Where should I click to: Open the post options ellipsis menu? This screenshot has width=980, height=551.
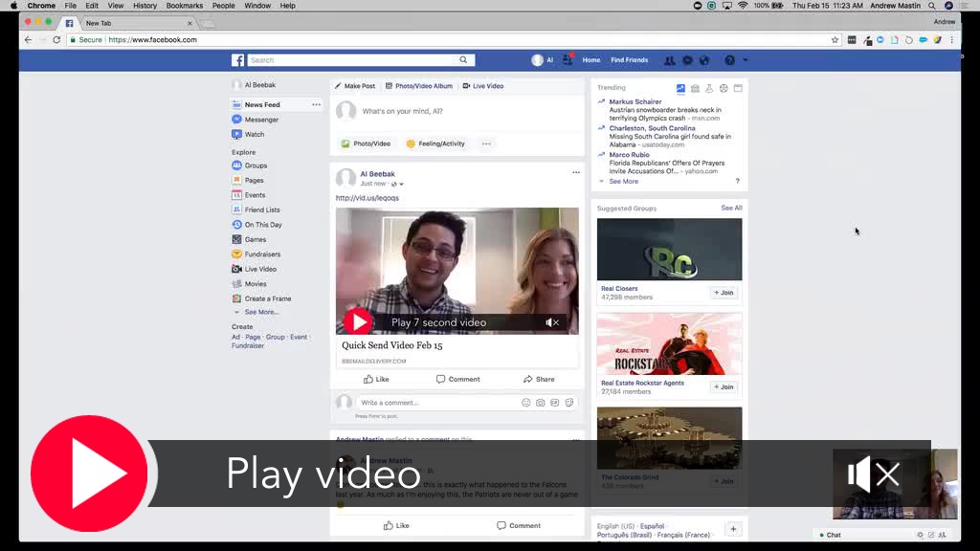tap(575, 171)
